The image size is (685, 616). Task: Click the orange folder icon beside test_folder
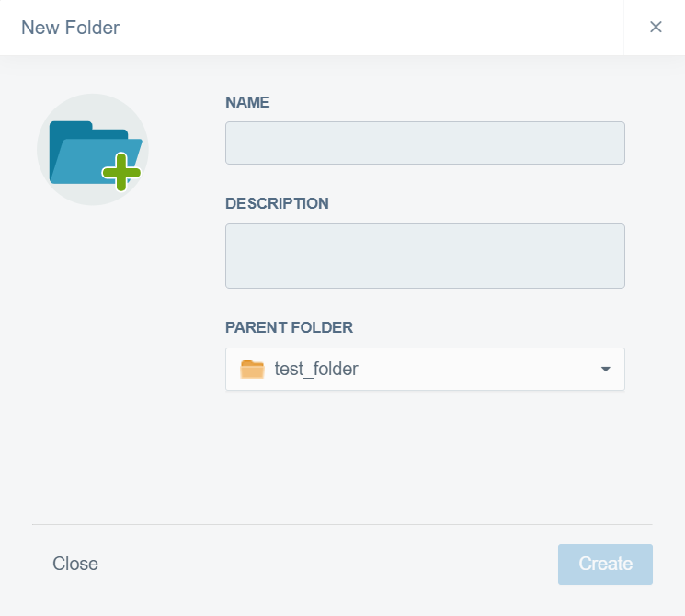252,370
